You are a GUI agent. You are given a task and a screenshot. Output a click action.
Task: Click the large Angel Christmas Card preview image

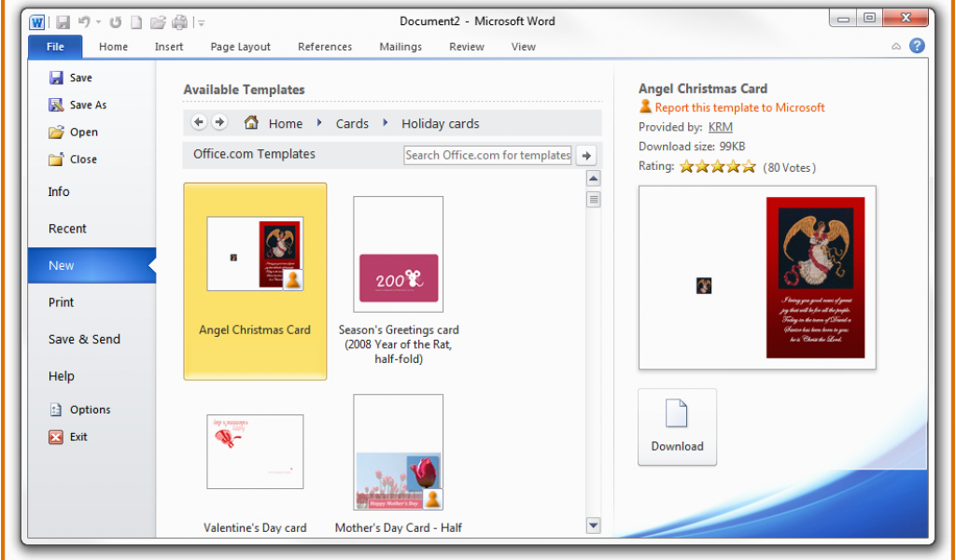757,277
